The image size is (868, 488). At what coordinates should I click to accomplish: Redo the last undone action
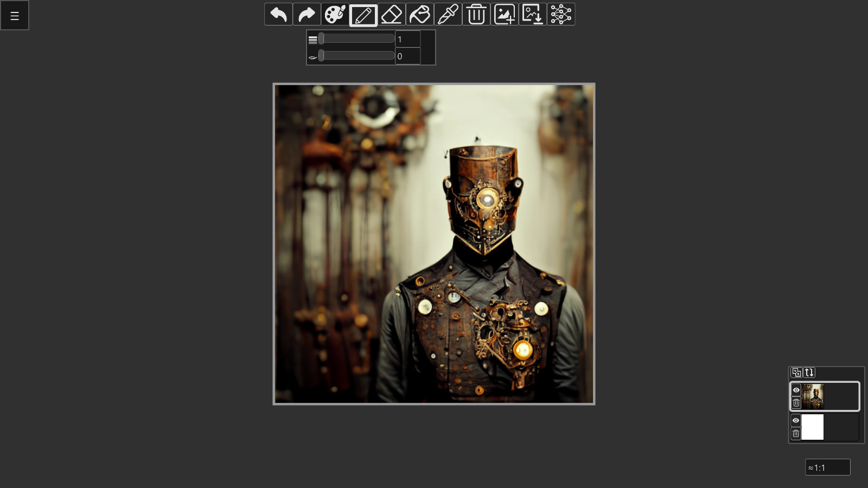[x=307, y=14]
